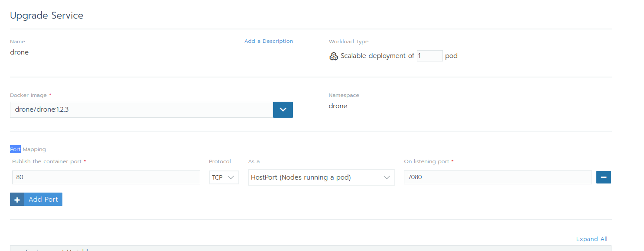Open the TCP protocol dropdown
This screenshot has width=644, height=251.
click(x=224, y=177)
